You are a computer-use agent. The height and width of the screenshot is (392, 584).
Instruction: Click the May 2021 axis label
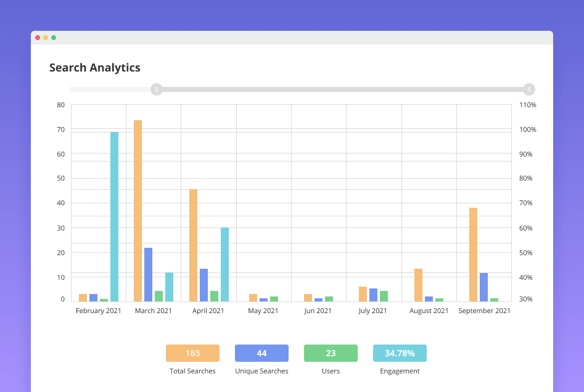[263, 311]
